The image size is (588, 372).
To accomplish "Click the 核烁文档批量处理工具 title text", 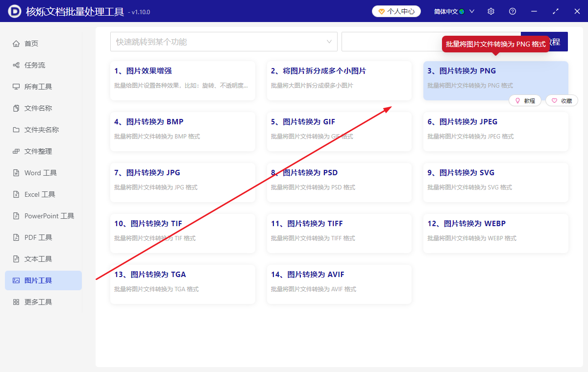I will [75, 11].
